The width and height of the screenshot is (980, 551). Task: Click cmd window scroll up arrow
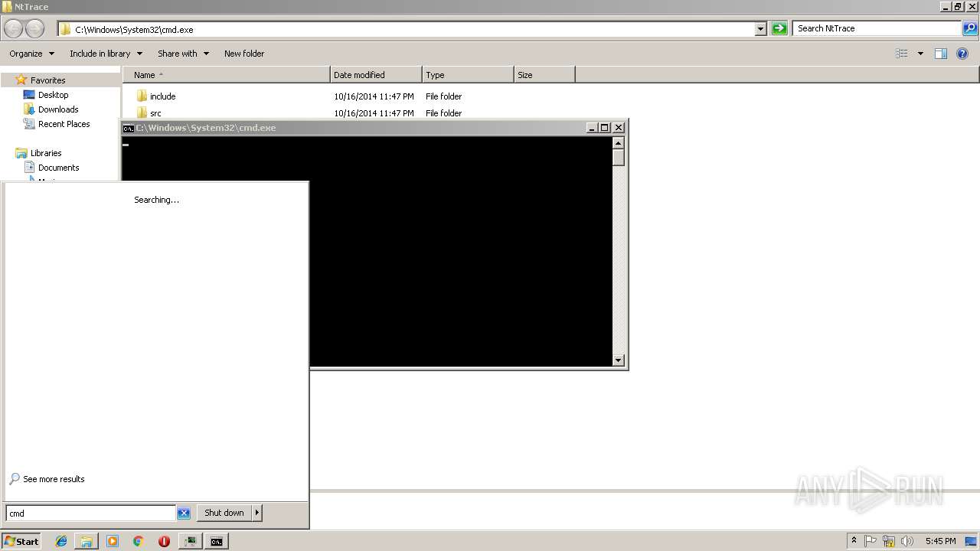coord(619,143)
